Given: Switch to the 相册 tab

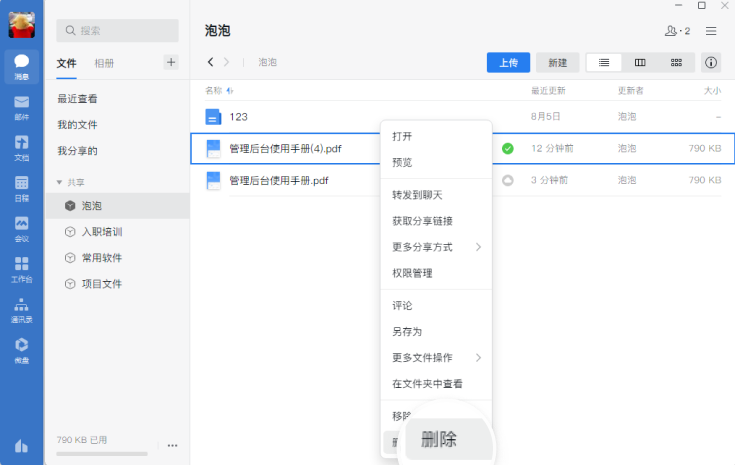Looking at the screenshot, I should pos(104,63).
